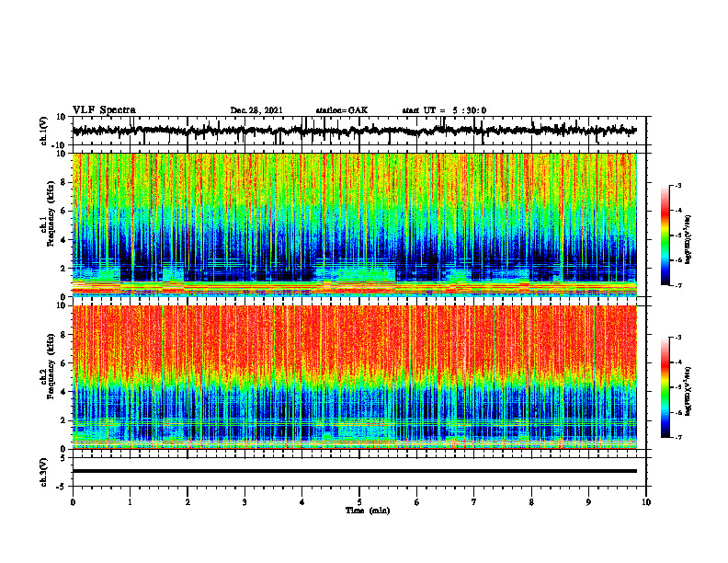Click time axis tick label "6"
728x563 pixels.
417,502
